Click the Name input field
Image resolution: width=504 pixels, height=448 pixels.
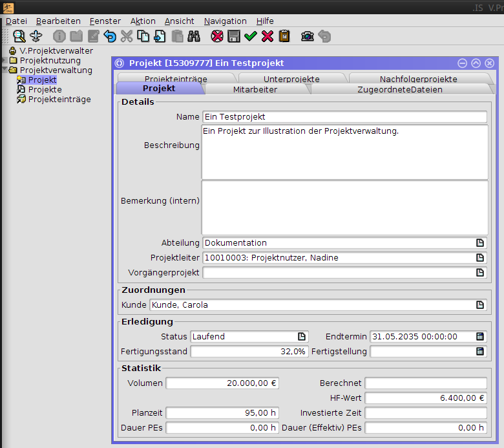tap(344, 117)
